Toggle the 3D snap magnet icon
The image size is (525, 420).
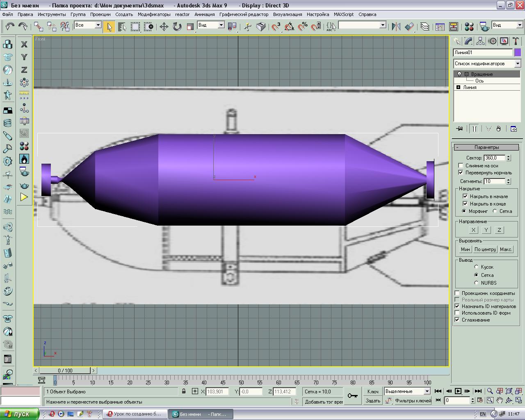(x=276, y=27)
